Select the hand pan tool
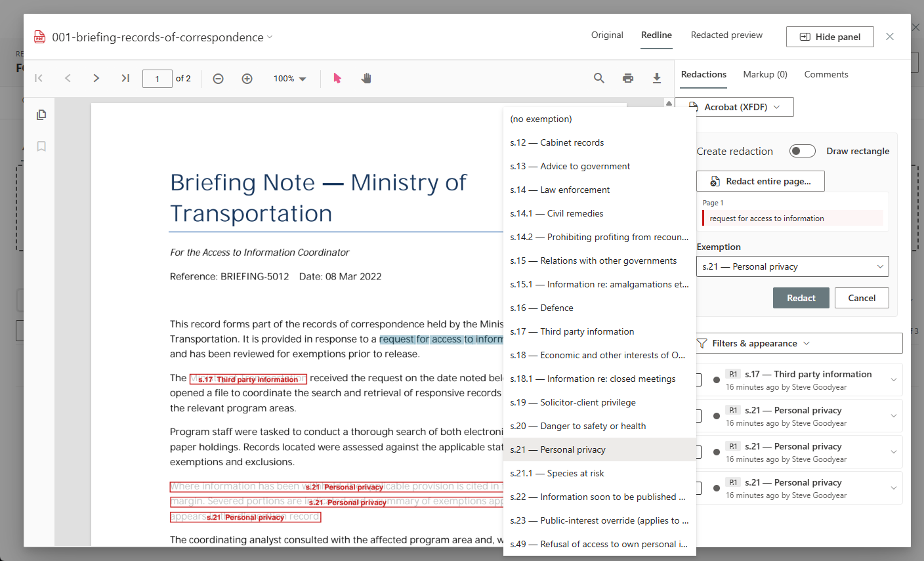 tap(366, 79)
